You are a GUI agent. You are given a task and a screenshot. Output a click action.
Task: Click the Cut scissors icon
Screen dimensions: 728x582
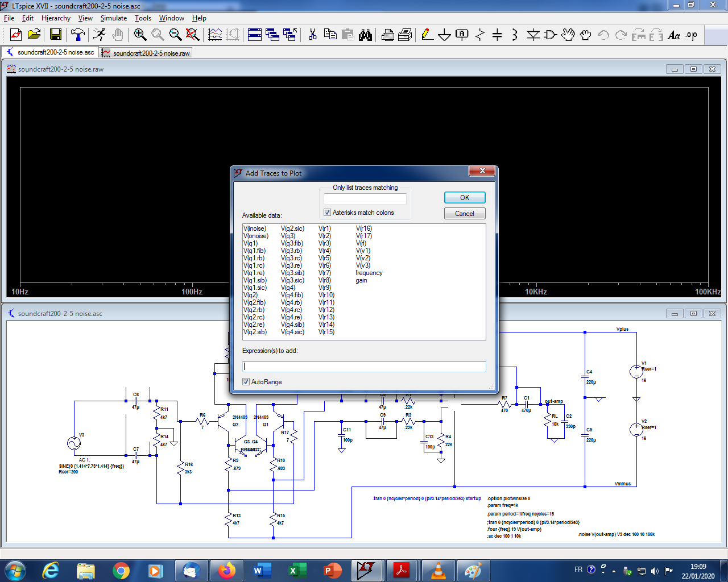tap(312, 35)
